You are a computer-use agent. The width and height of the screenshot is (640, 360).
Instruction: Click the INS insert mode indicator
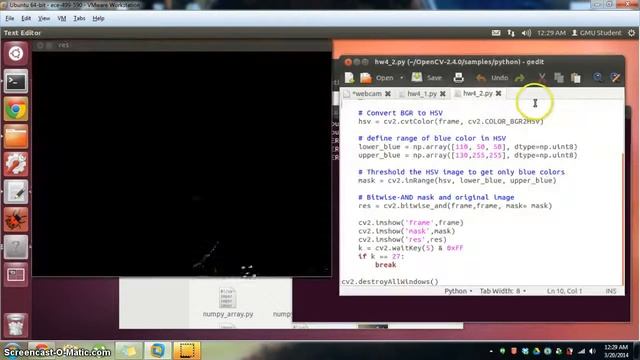click(x=611, y=291)
